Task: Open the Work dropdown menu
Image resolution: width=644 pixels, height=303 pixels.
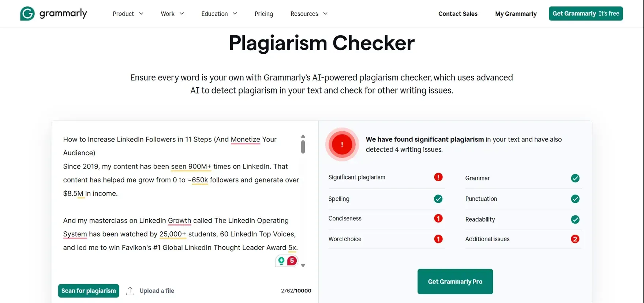Action: [172, 14]
